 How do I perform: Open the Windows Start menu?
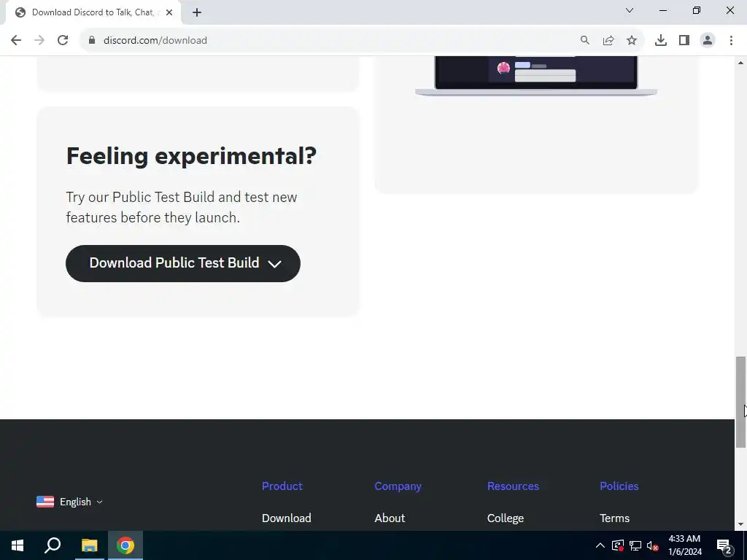point(18,545)
